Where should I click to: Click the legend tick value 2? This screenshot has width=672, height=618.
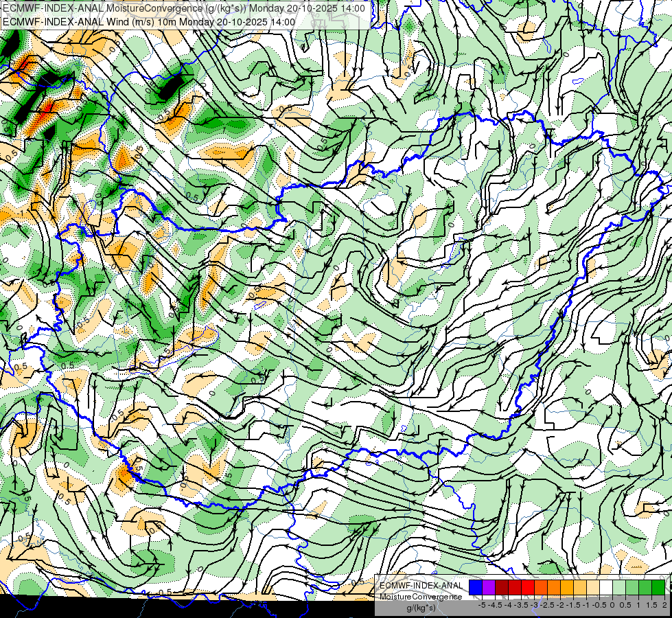(x=664, y=605)
